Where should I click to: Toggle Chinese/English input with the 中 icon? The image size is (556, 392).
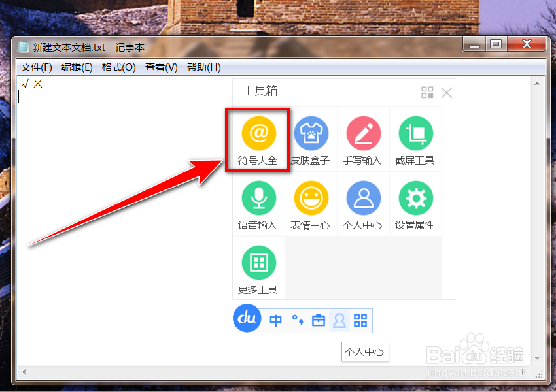click(275, 320)
